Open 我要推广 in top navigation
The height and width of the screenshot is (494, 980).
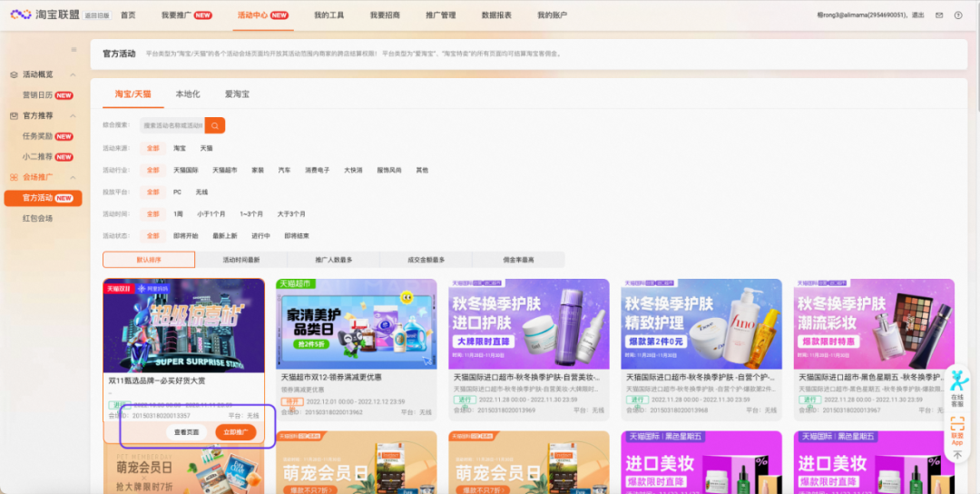click(186, 15)
